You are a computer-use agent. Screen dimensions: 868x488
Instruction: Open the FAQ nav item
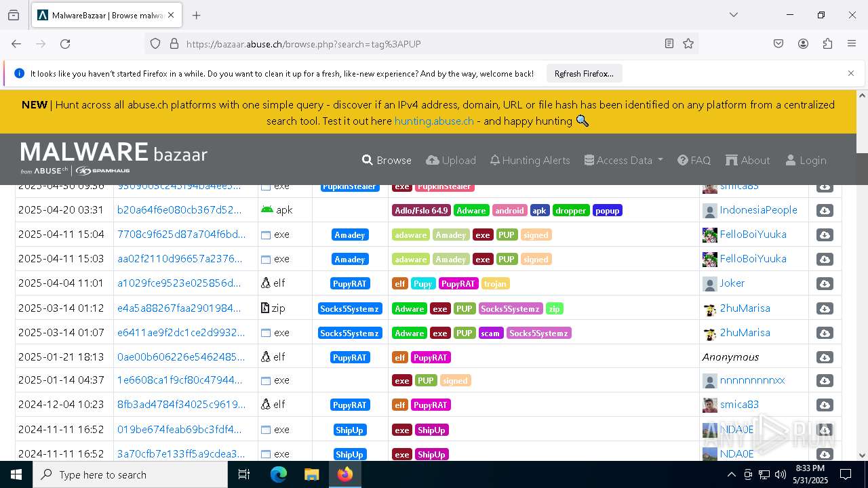point(694,160)
